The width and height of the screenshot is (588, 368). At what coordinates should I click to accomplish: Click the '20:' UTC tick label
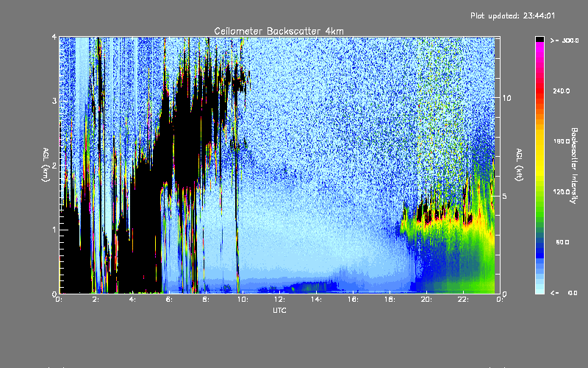pos(426,300)
